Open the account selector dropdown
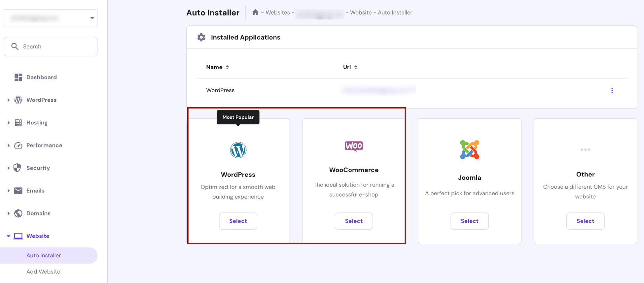 pos(51,18)
